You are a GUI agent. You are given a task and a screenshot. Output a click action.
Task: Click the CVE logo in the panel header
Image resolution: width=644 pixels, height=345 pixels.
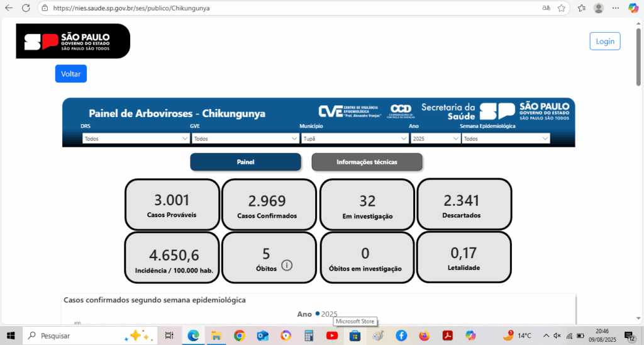point(350,111)
